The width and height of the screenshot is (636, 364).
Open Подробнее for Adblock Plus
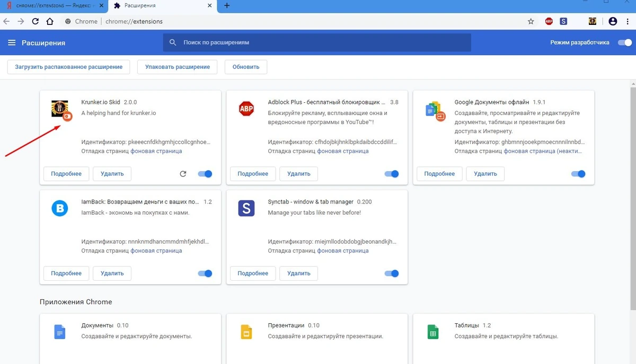click(253, 174)
